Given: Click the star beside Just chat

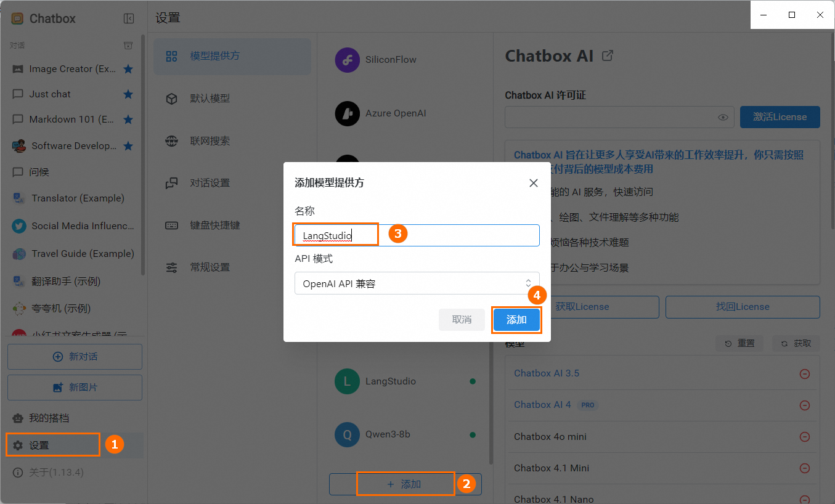Looking at the screenshot, I should (128, 94).
